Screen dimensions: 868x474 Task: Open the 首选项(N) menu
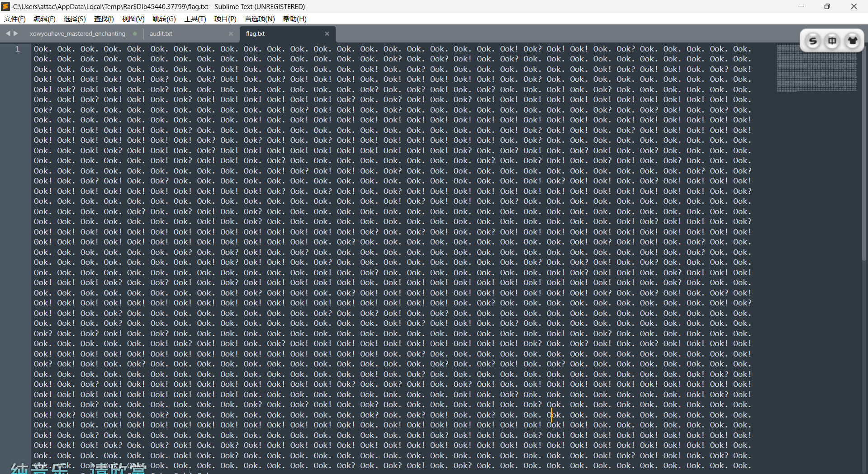259,19
